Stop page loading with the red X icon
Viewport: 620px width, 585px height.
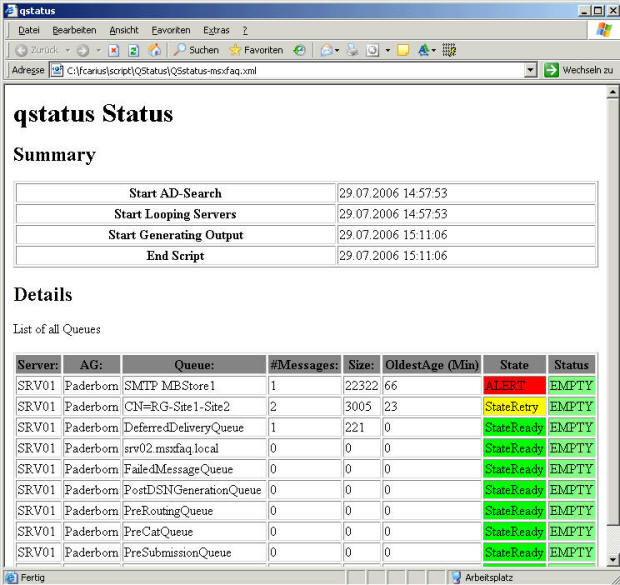tap(114, 50)
